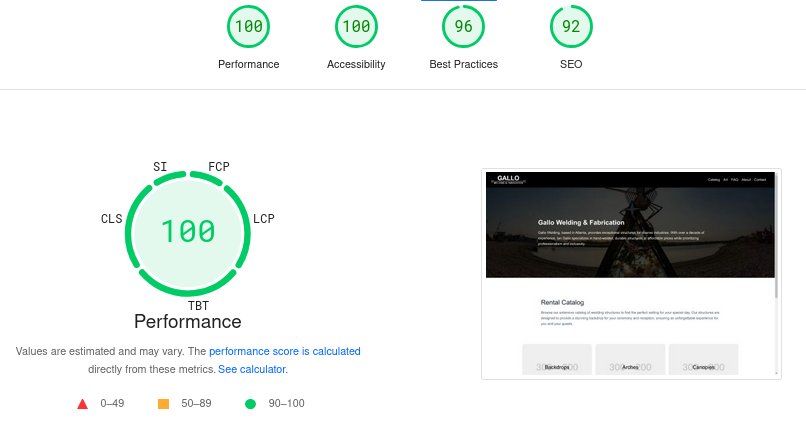This screenshot has width=806, height=421.
Task: Open the 'See calculator.' link
Action: [x=253, y=369]
